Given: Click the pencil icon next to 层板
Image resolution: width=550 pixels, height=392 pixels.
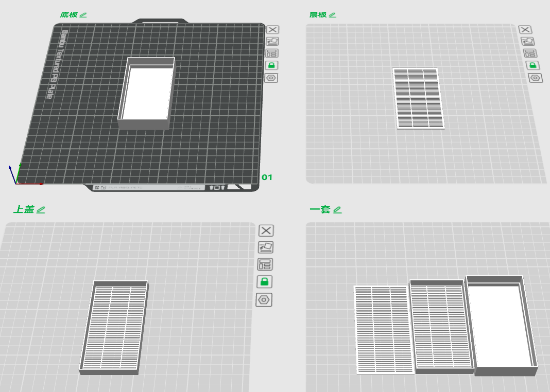Looking at the screenshot, I should coord(333,15).
